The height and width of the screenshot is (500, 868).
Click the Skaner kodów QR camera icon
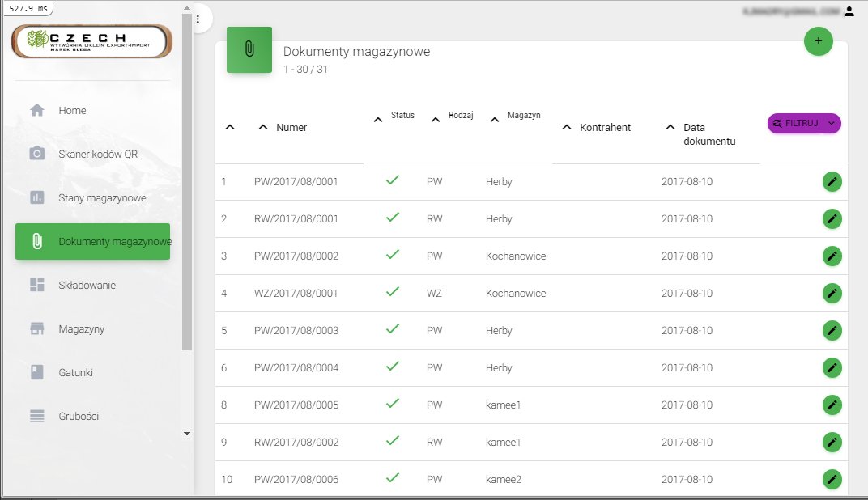tap(37, 154)
